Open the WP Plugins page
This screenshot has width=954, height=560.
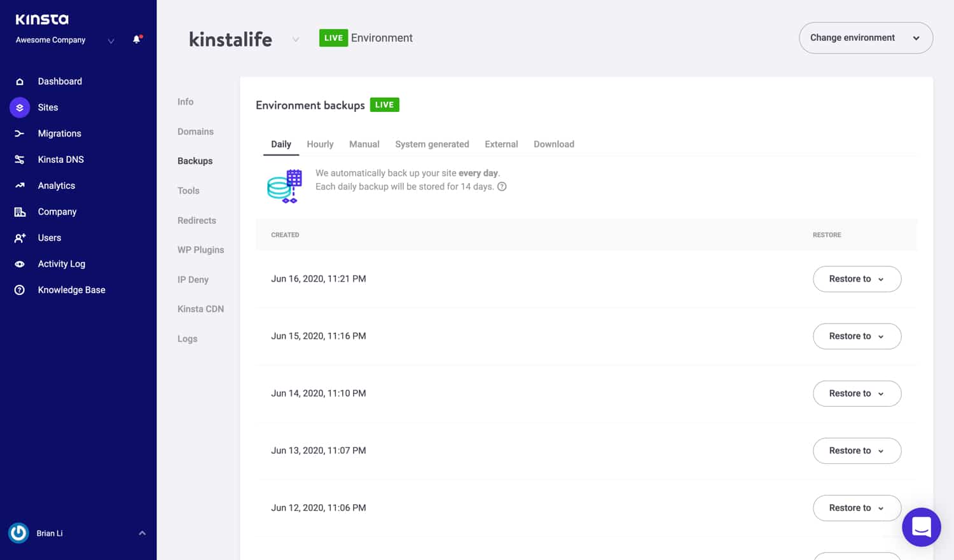(x=200, y=250)
